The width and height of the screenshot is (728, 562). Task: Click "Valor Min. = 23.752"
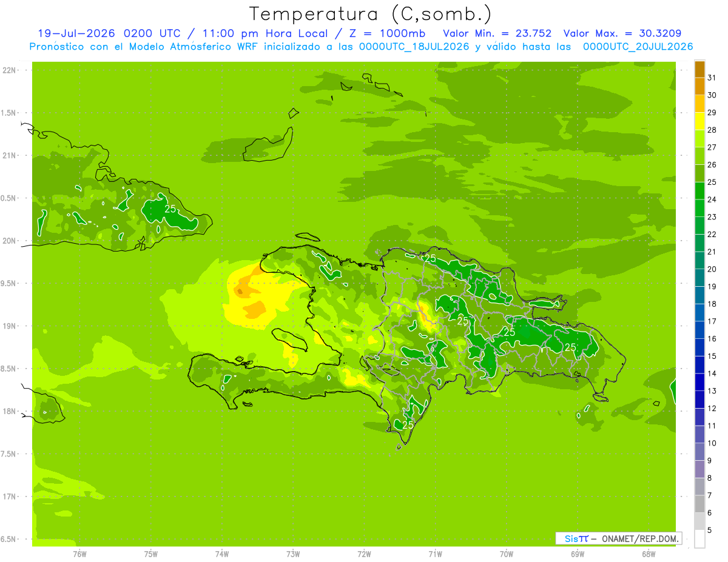coord(497,33)
